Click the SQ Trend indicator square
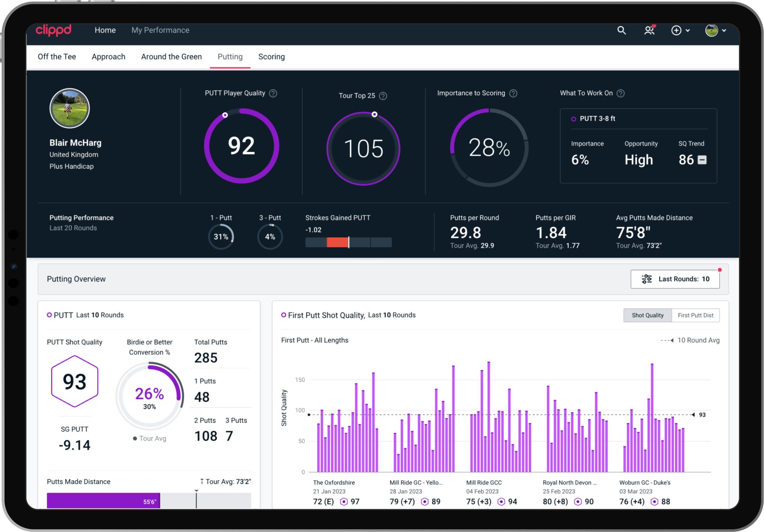The width and height of the screenshot is (764, 532). [x=702, y=160]
